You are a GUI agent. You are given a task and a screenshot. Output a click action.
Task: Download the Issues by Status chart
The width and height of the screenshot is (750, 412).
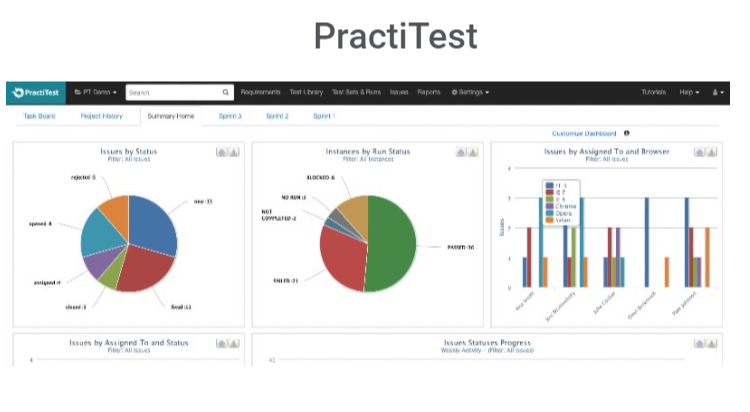(234, 152)
